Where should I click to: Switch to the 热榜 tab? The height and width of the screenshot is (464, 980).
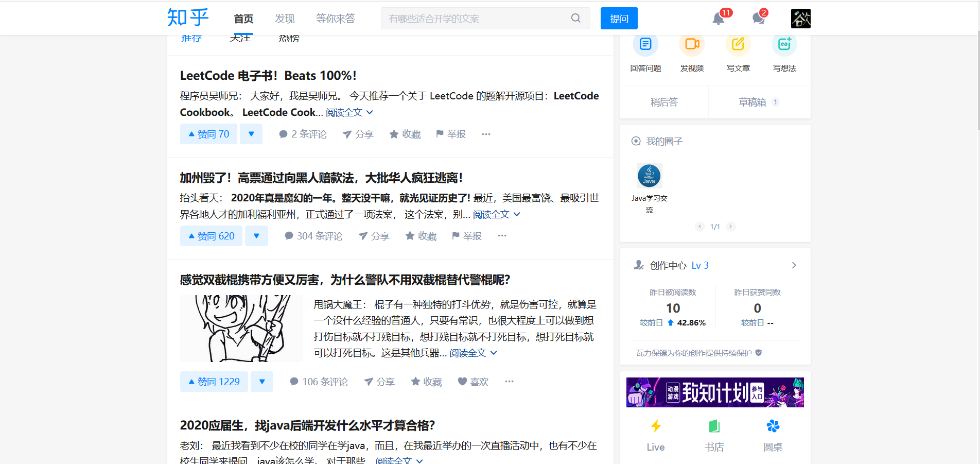coord(288,38)
